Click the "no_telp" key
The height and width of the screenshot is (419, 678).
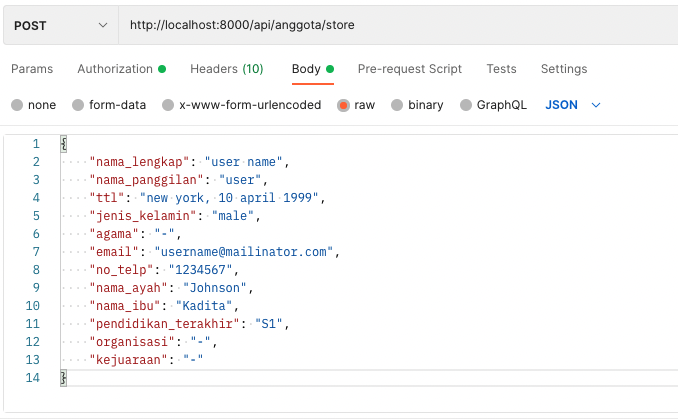(x=121, y=270)
